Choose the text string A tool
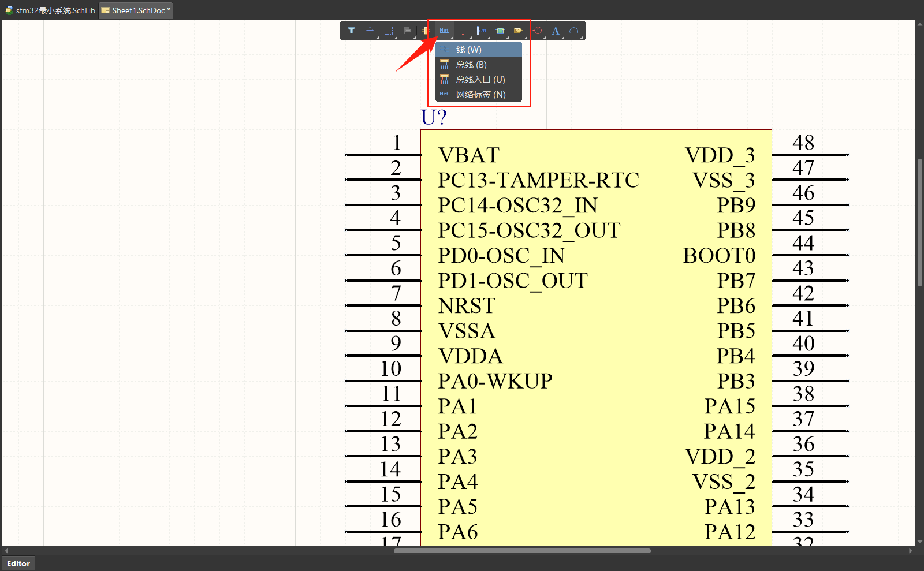Image resolution: width=924 pixels, height=571 pixels. 556,31
